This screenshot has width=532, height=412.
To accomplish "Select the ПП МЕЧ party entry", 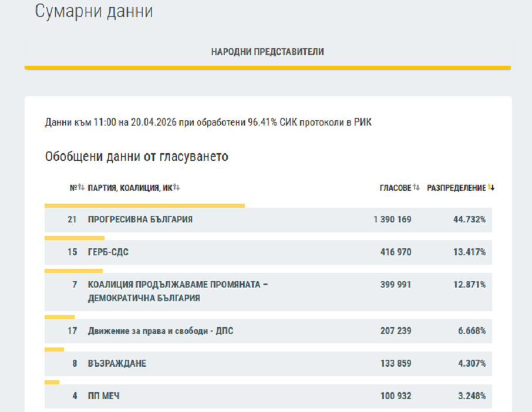I will 103,397.
